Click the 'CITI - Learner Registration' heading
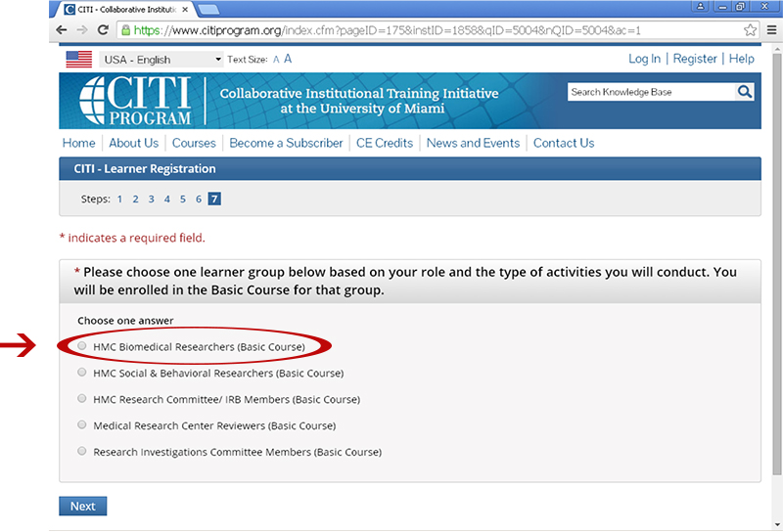The image size is (783, 532). click(x=145, y=168)
